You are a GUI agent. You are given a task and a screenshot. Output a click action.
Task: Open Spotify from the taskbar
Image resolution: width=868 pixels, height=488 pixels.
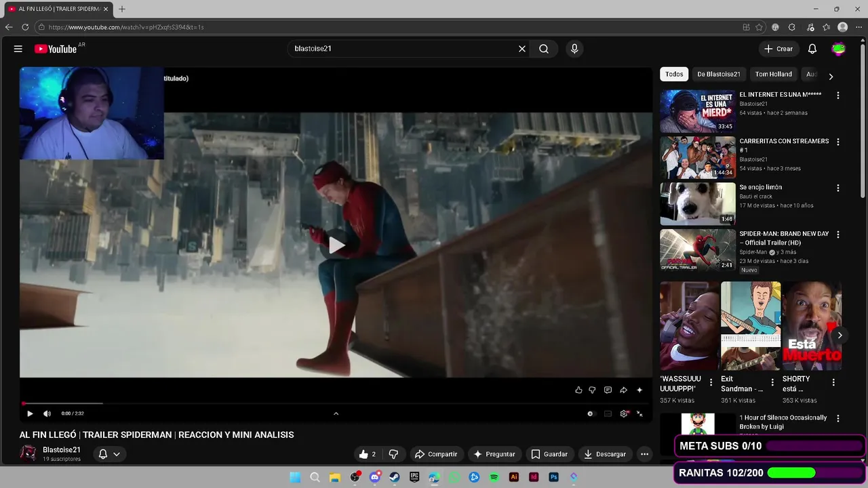coord(494,477)
